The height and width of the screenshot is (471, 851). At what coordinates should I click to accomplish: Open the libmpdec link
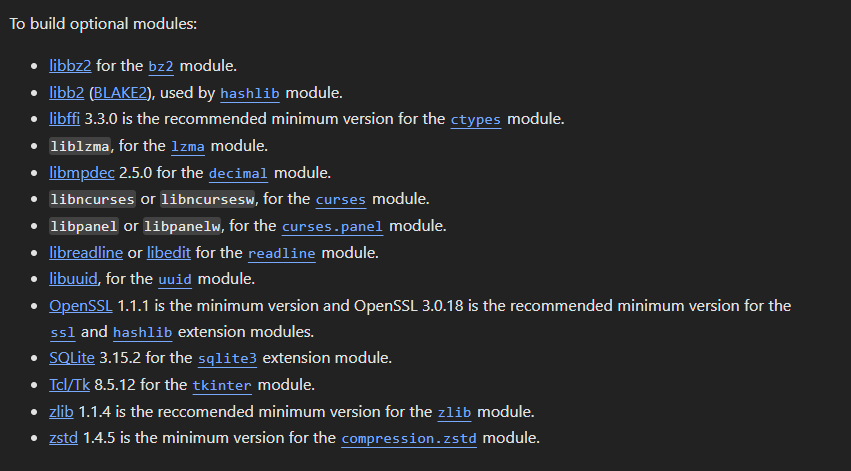pyautogui.click(x=82, y=173)
